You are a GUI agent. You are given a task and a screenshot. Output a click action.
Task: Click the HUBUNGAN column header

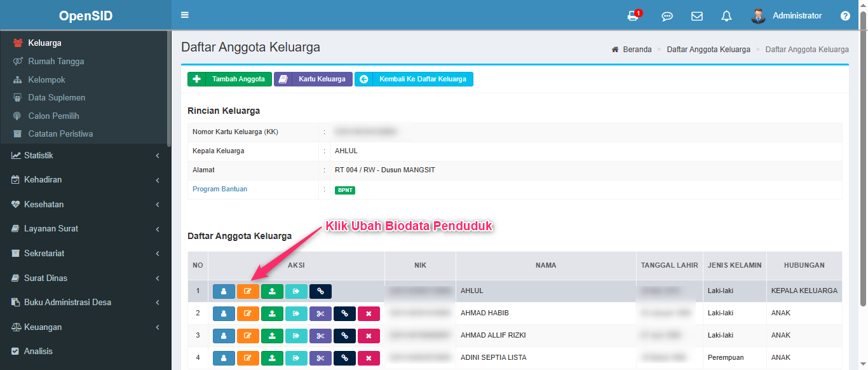tap(804, 266)
